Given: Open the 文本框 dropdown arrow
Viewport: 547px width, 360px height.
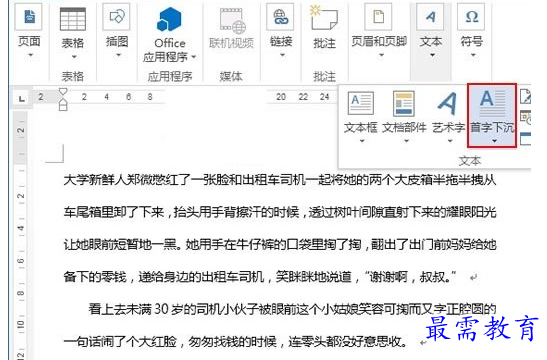Looking at the screenshot, I should click(x=362, y=141).
